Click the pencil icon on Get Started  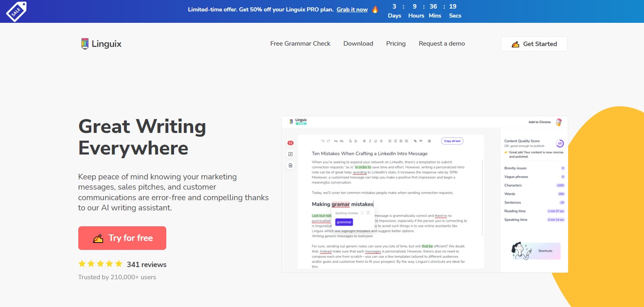[516, 44]
